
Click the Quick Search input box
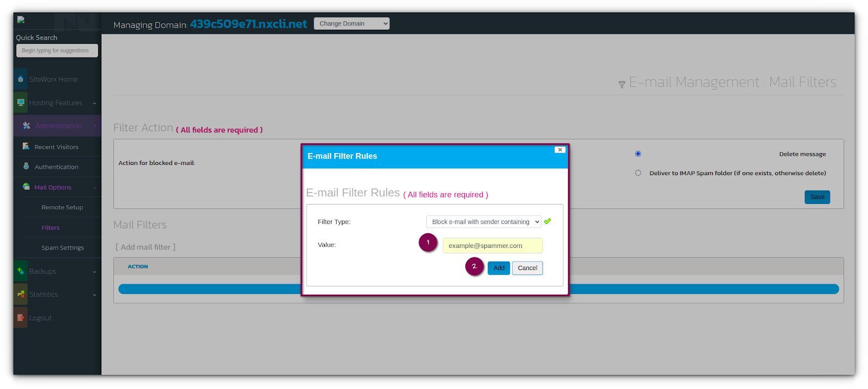(x=57, y=50)
